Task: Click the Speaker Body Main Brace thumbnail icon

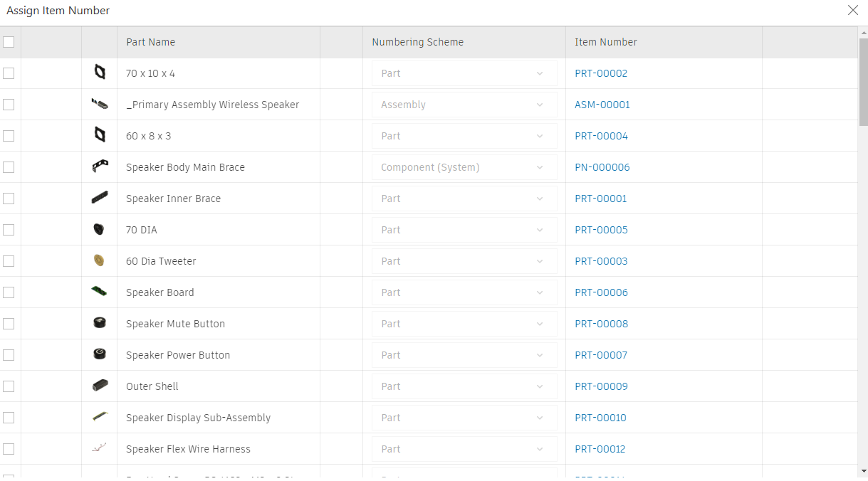Action: [100, 166]
